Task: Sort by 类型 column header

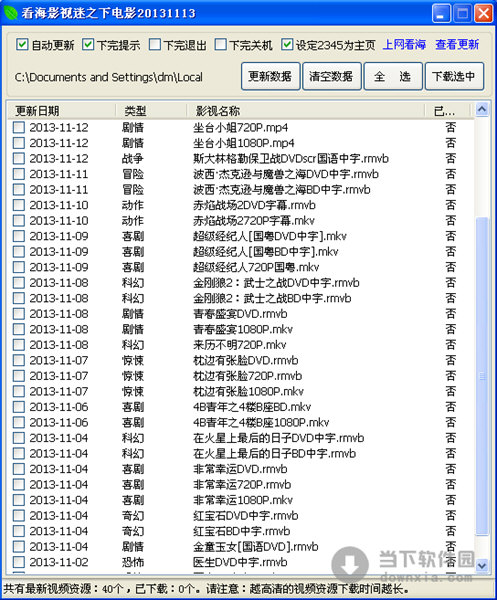Action: [x=151, y=111]
